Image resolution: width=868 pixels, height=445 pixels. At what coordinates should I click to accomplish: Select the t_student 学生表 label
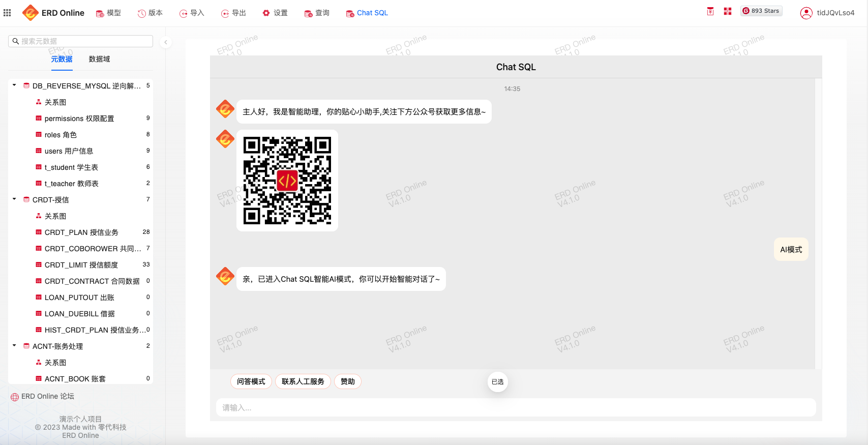pos(71,167)
